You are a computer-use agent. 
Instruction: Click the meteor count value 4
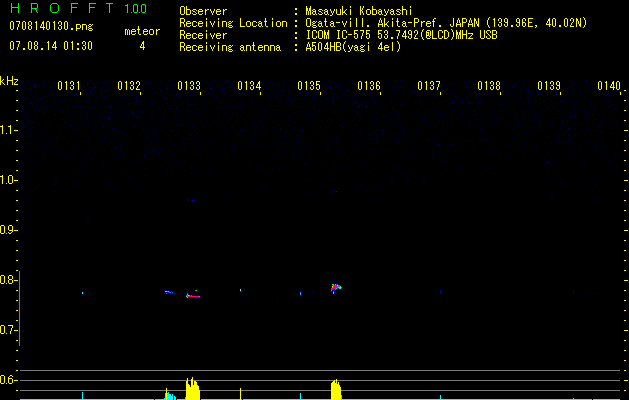point(142,46)
